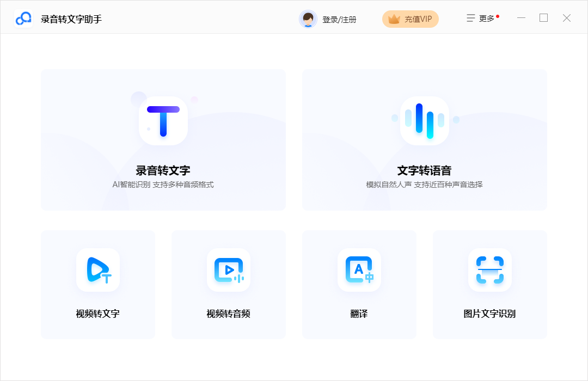Select the 文字转语音 feature card
Image resolution: width=588 pixels, height=381 pixels.
pos(424,139)
